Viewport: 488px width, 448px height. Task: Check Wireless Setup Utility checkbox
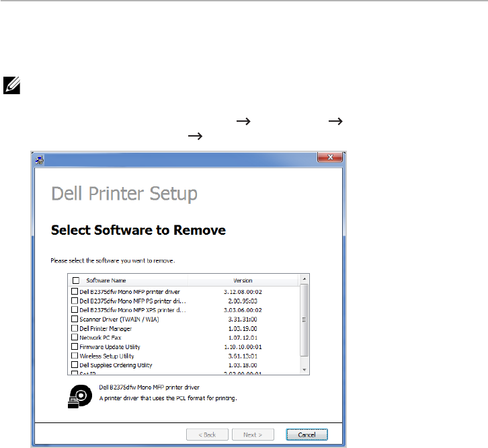[75, 355]
